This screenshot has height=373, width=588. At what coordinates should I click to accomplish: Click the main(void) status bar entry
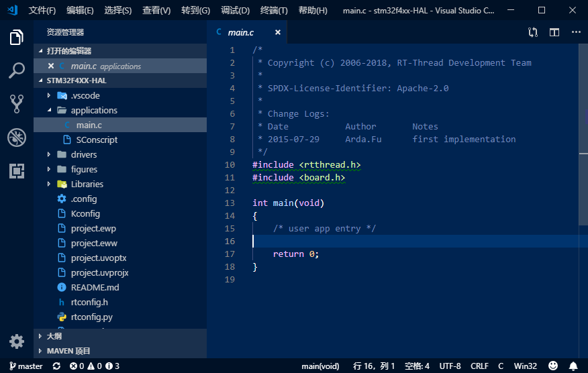pyautogui.click(x=320, y=366)
